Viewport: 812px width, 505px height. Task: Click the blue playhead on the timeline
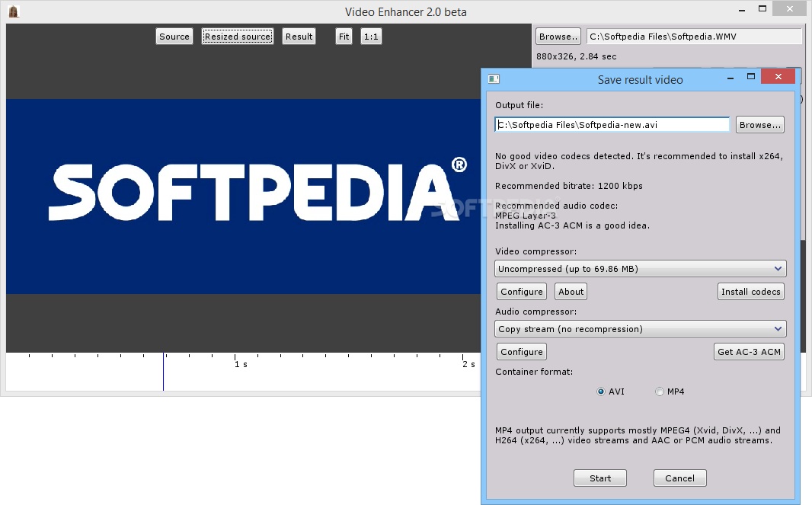pos(163,372)
